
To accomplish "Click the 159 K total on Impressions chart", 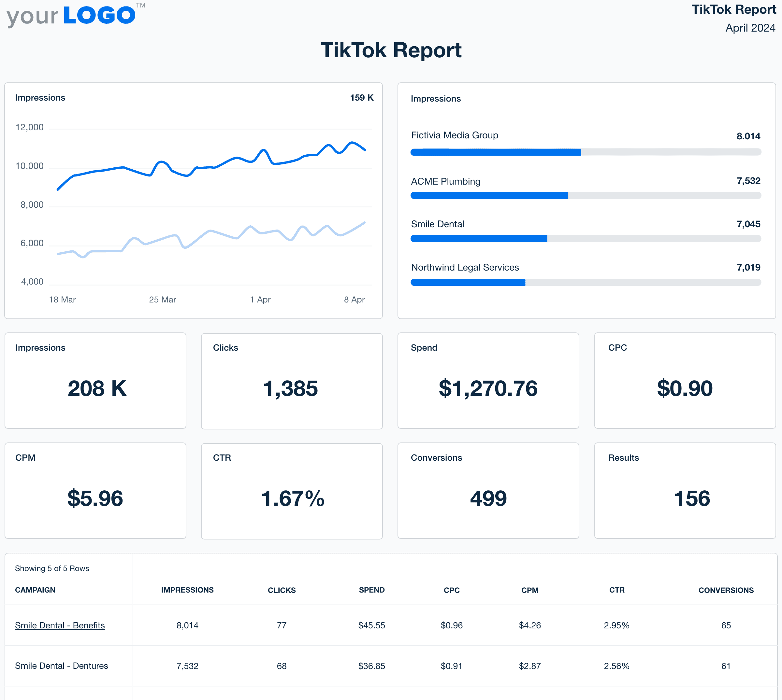I will coord(361,98).
